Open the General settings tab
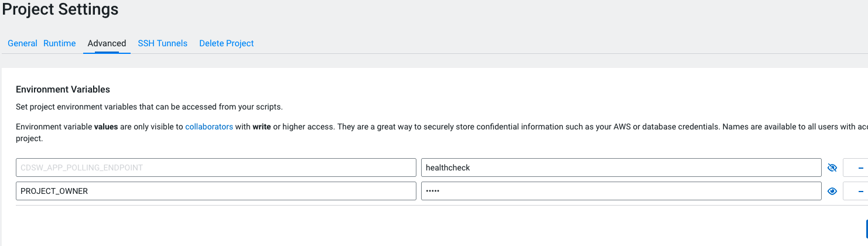 point(22,43)
